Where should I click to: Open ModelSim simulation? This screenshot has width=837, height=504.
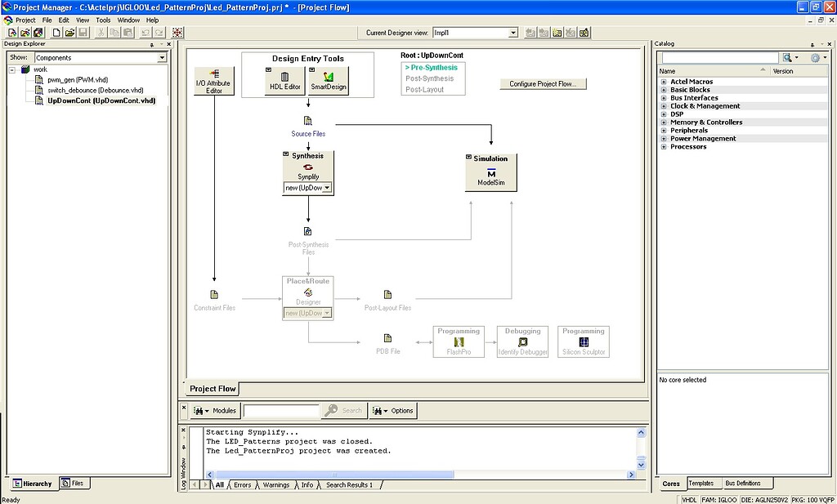(490, 172)
